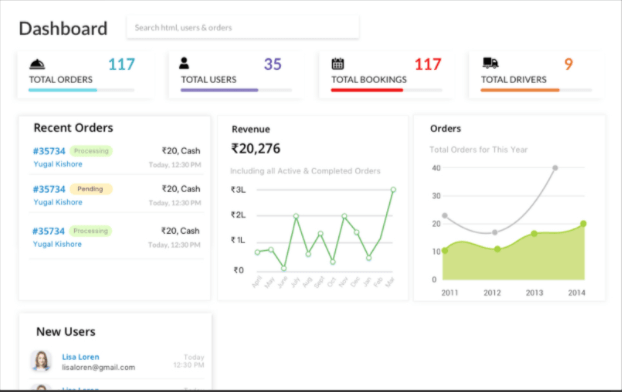Click 'Total Orders for This Year' subtitle
Screen dimensions: 622x392
478,150
